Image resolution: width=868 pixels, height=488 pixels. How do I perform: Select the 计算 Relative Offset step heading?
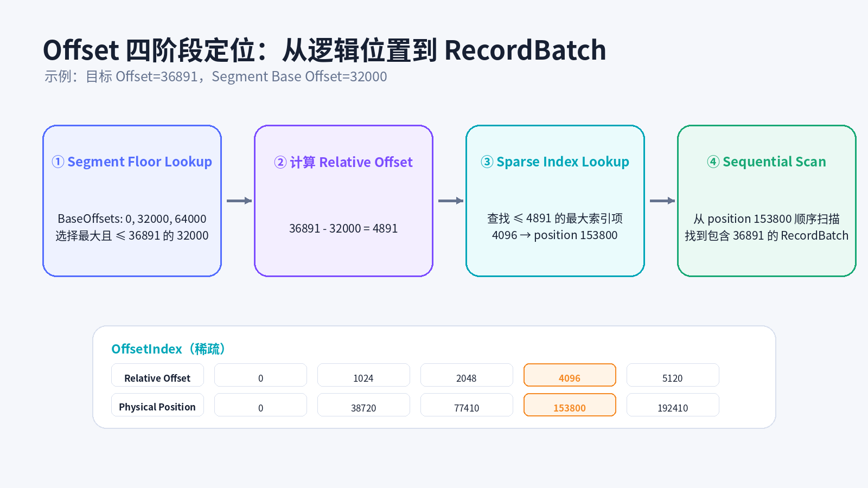click(343, 162)
